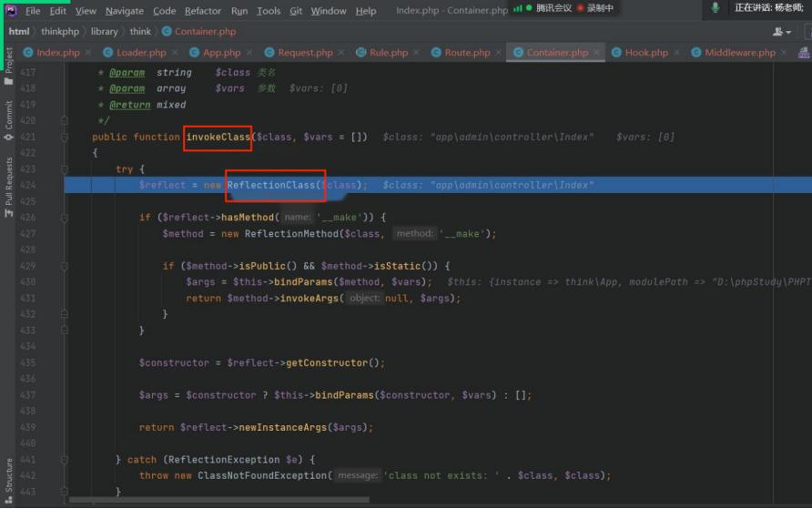Click fold end marker at line 433
Viewport: 812px width, 509px height.
point(65,331)
